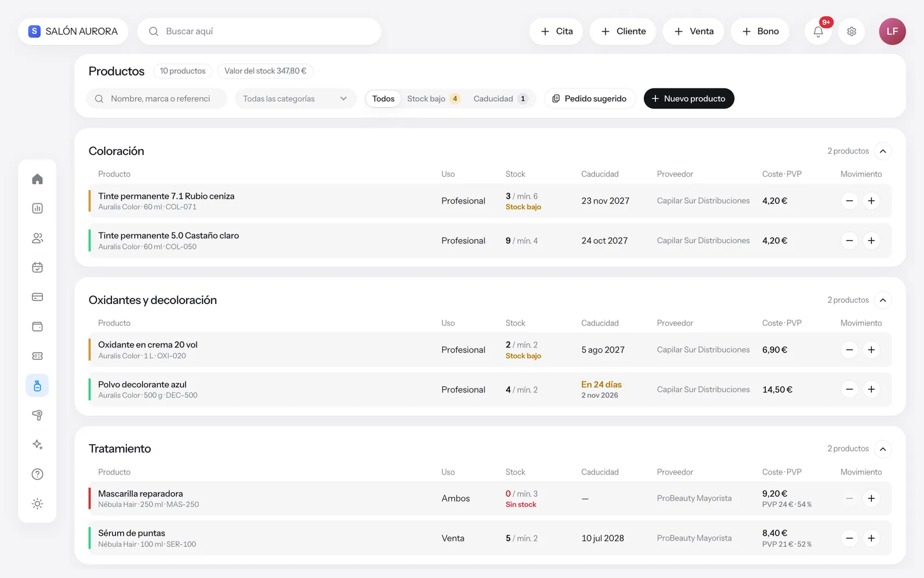Open the SALÓN AURORA brand button
This screenshot has height=578, width=924.
click(x=73, y=31)
